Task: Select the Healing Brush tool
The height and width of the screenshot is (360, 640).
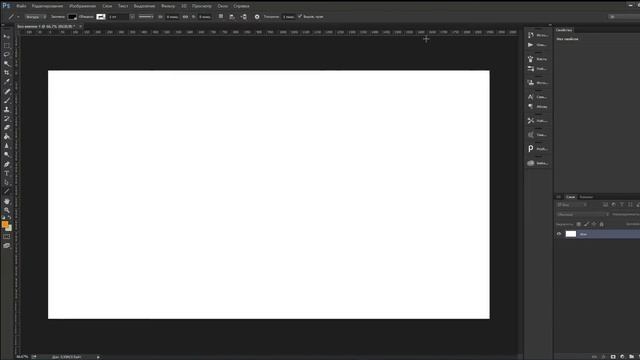Action: (7, 91)
